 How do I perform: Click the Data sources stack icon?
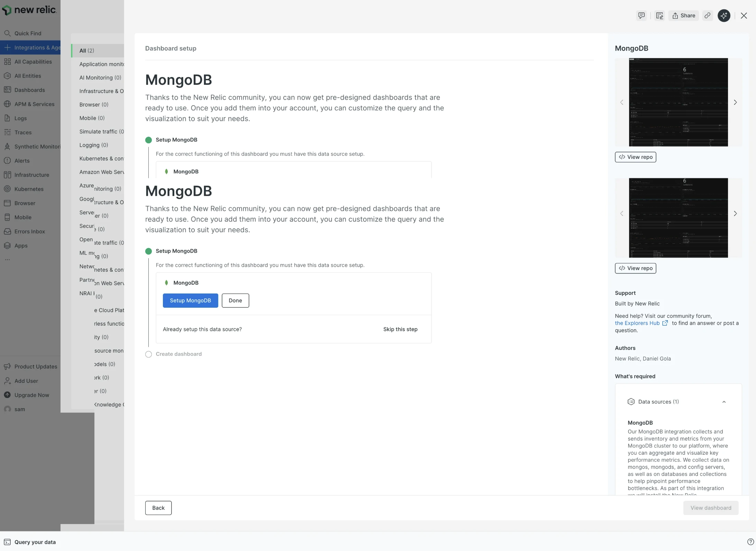[631, 401]
